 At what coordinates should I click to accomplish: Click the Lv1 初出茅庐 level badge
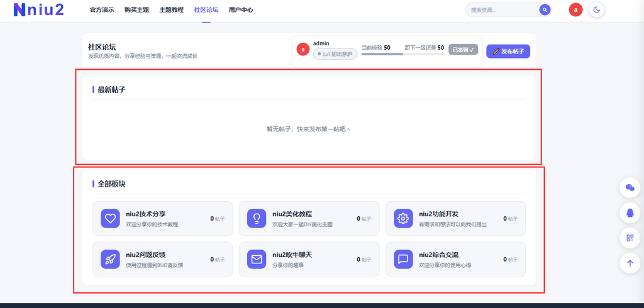tap(335, 54)
